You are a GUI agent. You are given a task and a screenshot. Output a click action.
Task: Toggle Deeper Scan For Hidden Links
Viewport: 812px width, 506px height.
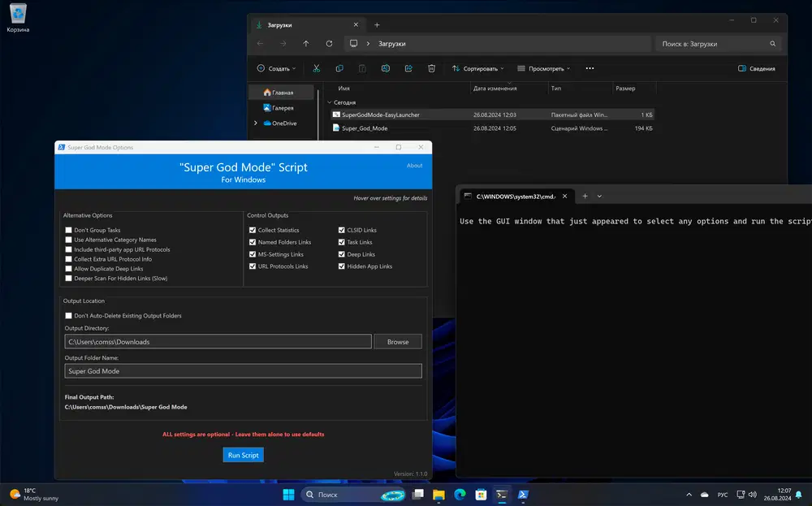pos(69,279)
